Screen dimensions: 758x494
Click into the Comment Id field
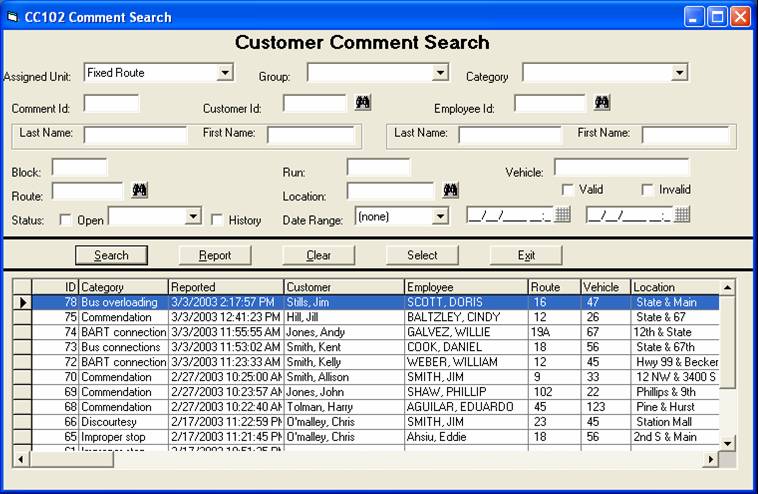(111, 104)
